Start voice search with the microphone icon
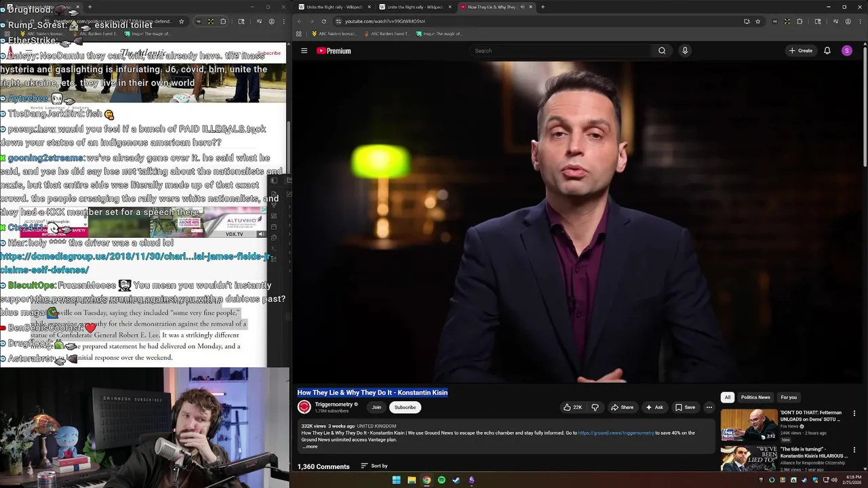 point(685,51)
